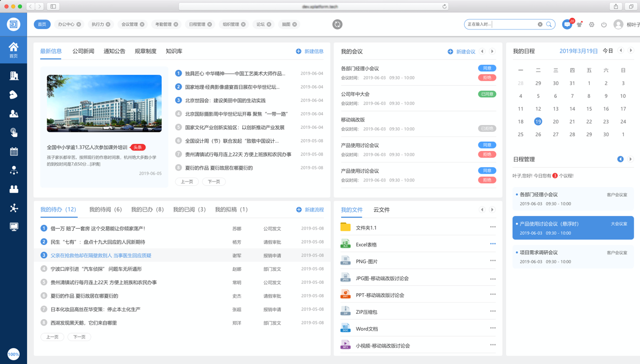Click the 已同意 status on 公司年中大会
This screenshot has width=640, height=364.
point(486,93)
